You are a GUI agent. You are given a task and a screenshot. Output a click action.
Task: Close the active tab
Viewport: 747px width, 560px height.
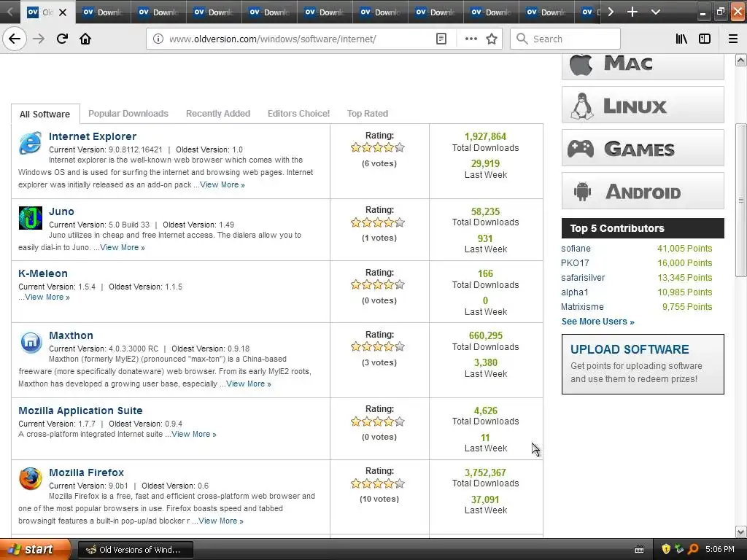63,12
